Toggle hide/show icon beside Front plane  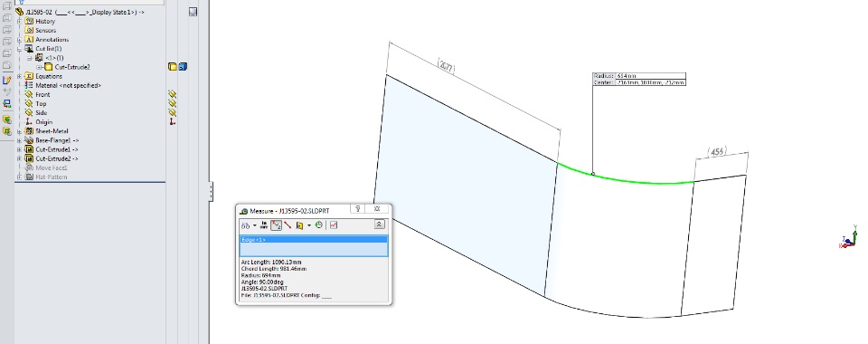[172, 95]
